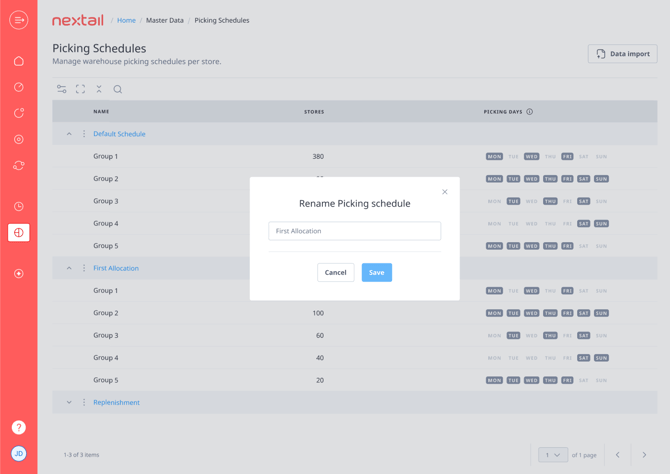Click the NAME column header

coord(101,112)
